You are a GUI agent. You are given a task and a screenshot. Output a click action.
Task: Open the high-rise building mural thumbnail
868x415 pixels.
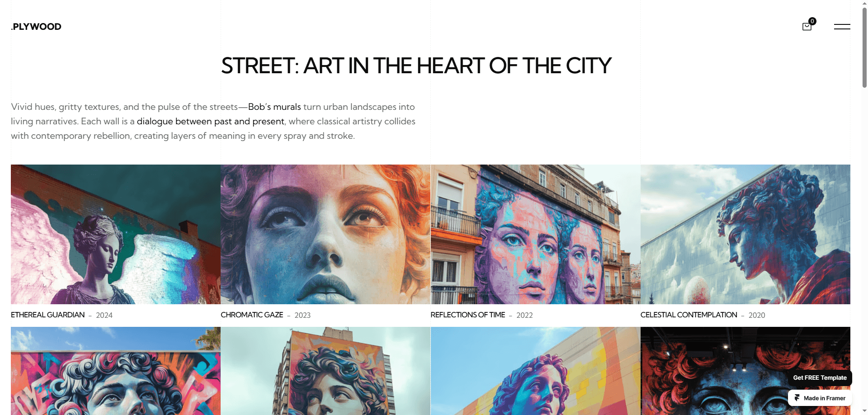pos(325,371)
